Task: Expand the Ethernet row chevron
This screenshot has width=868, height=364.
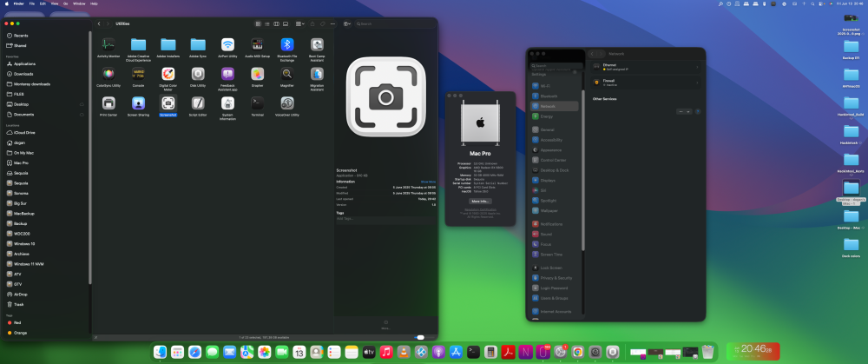Action: pos(697,67)
